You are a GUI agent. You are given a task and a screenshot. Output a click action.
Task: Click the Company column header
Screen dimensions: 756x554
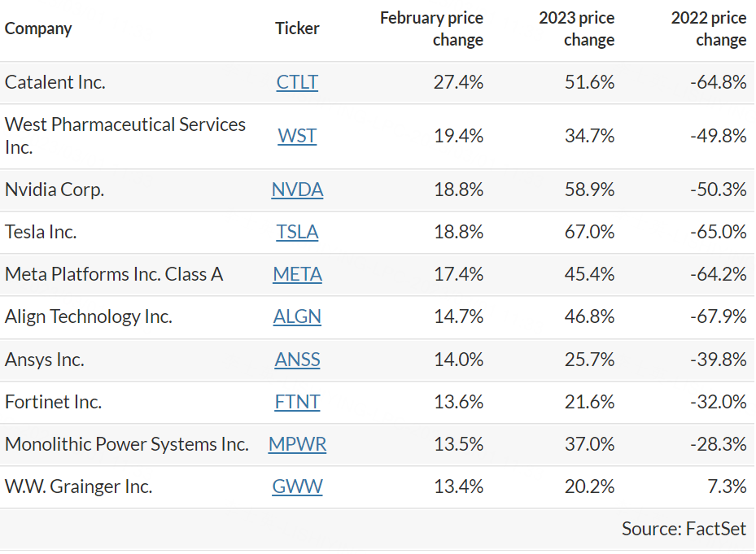click(38, 28)
